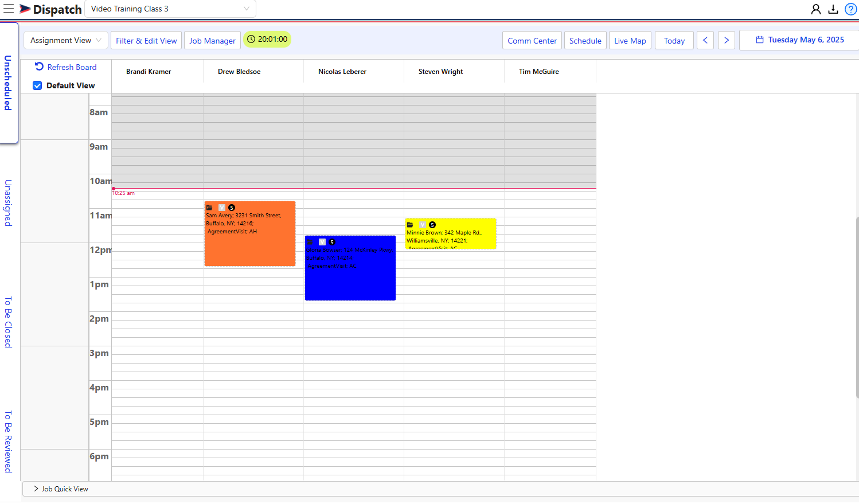
Task: Click V badge on Minnie Brown job
Action: pos(423,225)
